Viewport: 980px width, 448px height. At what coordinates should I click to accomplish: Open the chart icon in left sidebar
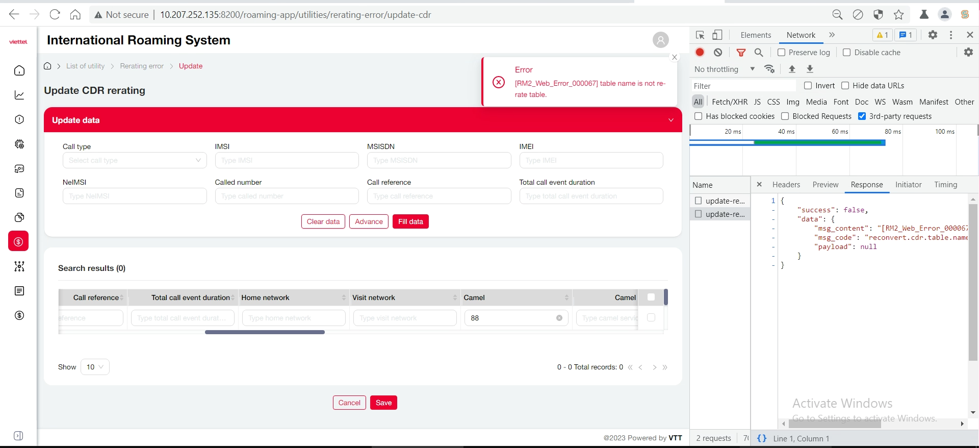pyautogui.click(x=19, y=95)
